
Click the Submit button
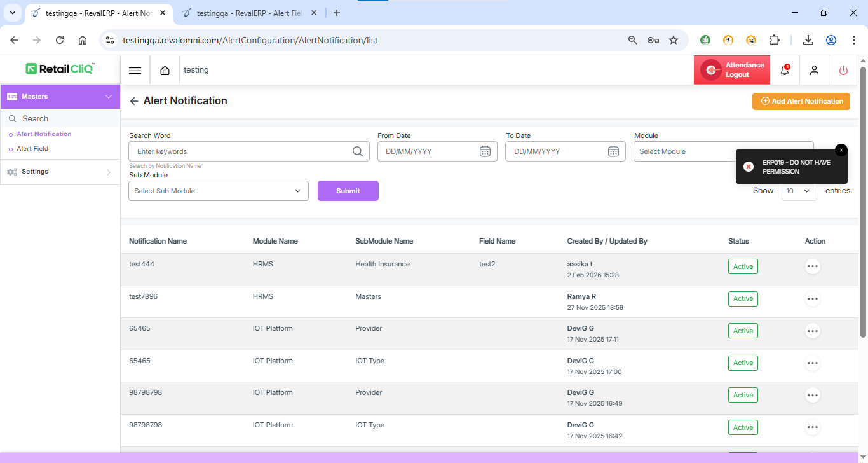click(x=348, y=191)
